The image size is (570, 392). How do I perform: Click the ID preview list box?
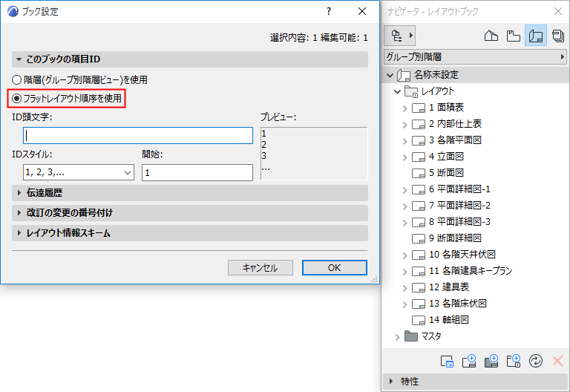pyautogui.click(x=314, y=154)
